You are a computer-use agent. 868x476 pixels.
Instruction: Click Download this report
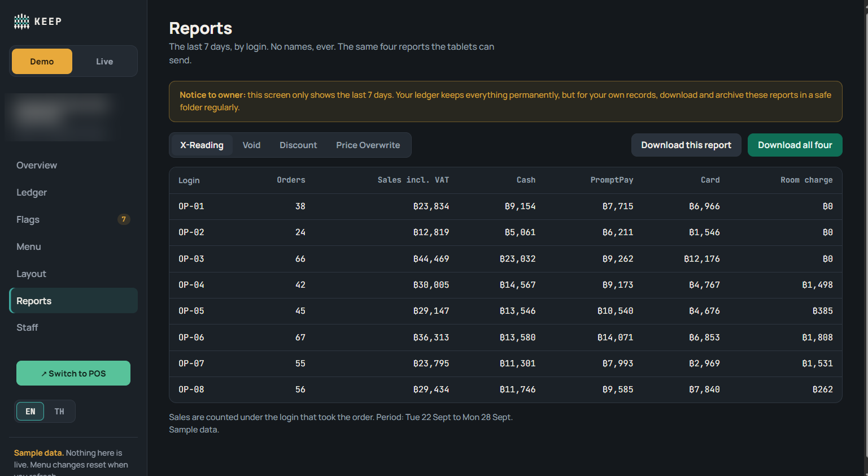click(686, 145)
